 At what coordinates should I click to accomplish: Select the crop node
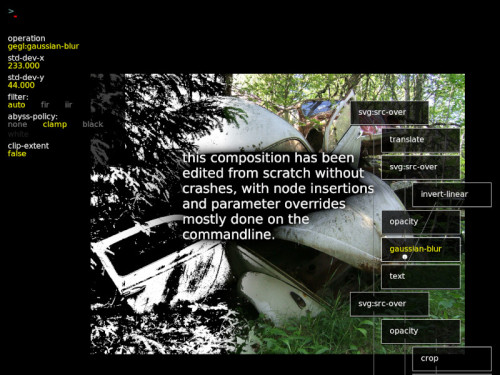pos(452,359)
